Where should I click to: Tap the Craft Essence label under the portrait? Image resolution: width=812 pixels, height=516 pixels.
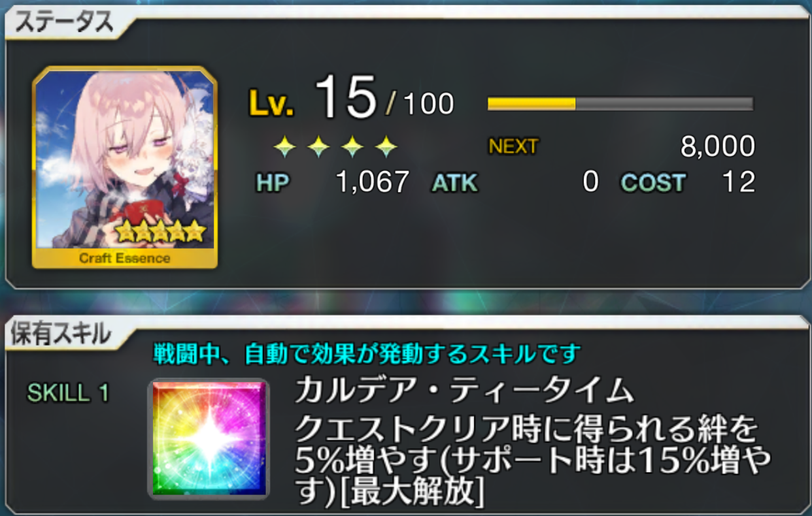pyautogui.click(x=124, y=258)
